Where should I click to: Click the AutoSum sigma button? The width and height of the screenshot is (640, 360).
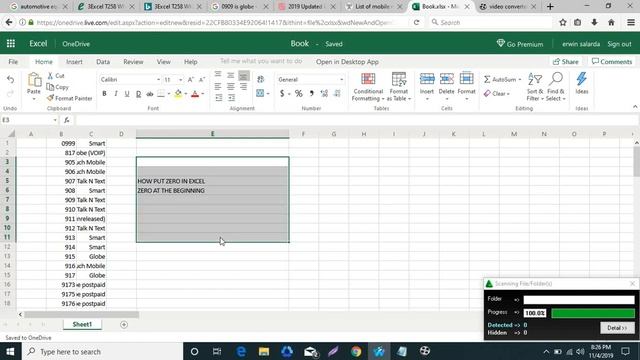(x=502, y=80)
